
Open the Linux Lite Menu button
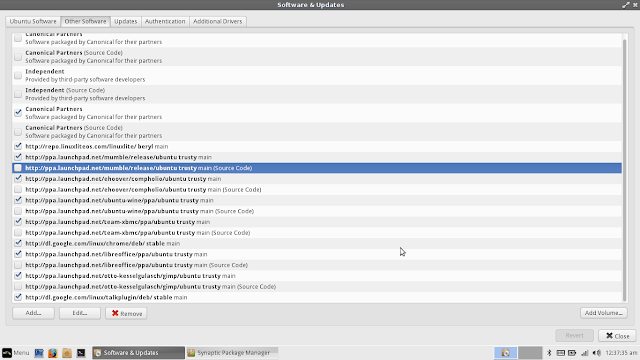pyautogui.click(x=16, y=353)
